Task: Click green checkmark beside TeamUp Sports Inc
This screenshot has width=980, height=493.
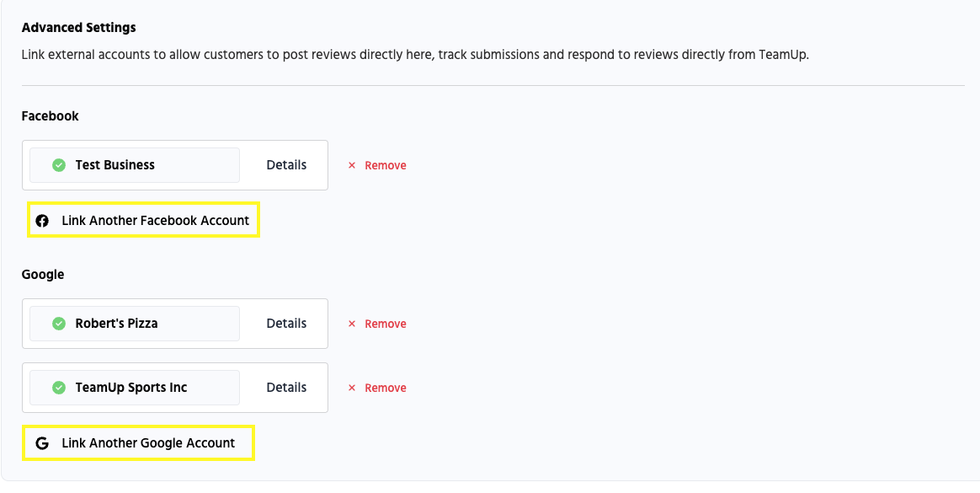Action: tap(59, 388)
